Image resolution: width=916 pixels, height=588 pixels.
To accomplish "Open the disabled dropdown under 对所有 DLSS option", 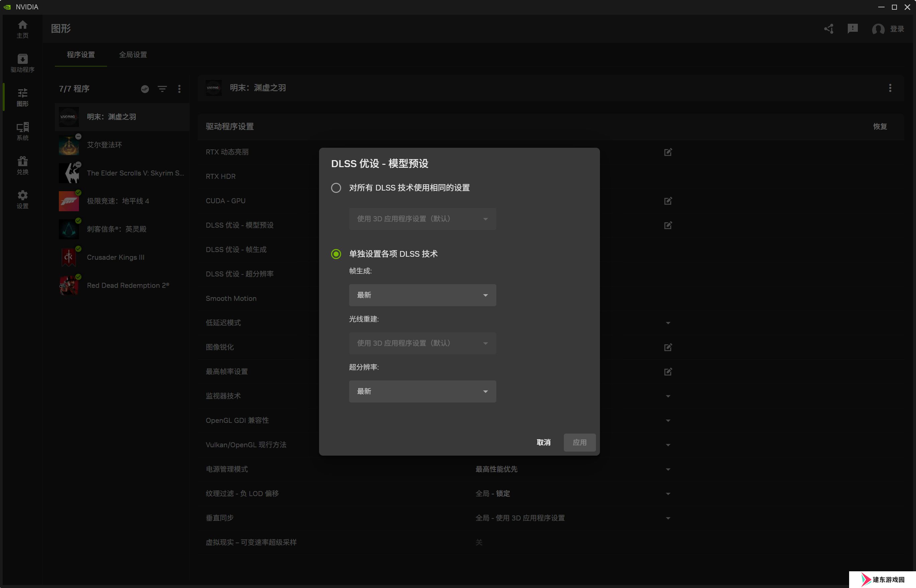I will [422, 219].
